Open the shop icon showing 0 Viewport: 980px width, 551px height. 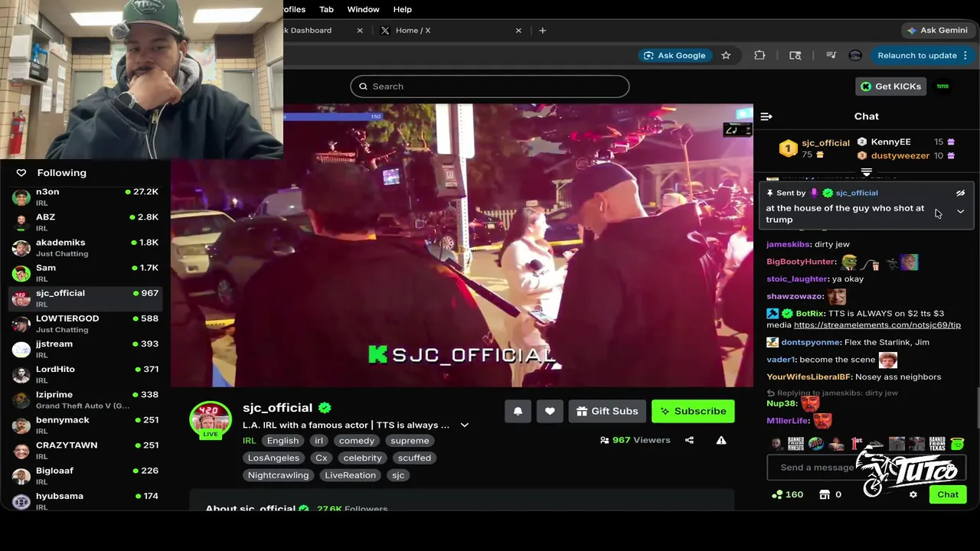pyautogui.click(x=830, y=494)
